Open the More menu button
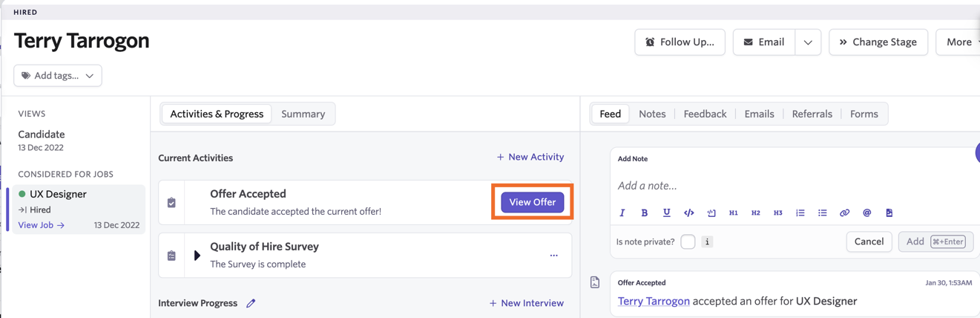980x318 pixels. pyautogui.click(x=958, y=42)
